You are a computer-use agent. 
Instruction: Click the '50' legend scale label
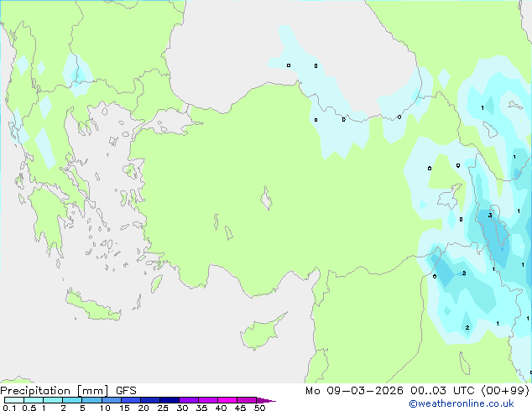[259, 408]
